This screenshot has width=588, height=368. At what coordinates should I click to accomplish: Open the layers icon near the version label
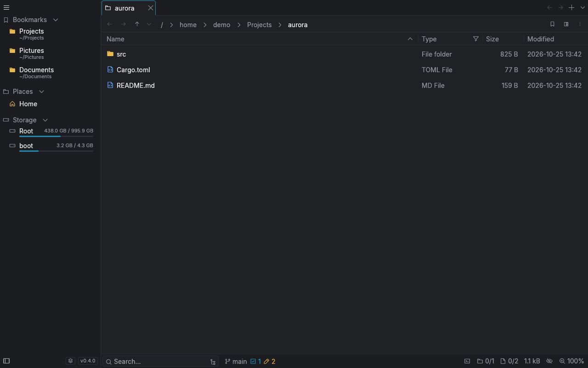(x=70, y=361)
